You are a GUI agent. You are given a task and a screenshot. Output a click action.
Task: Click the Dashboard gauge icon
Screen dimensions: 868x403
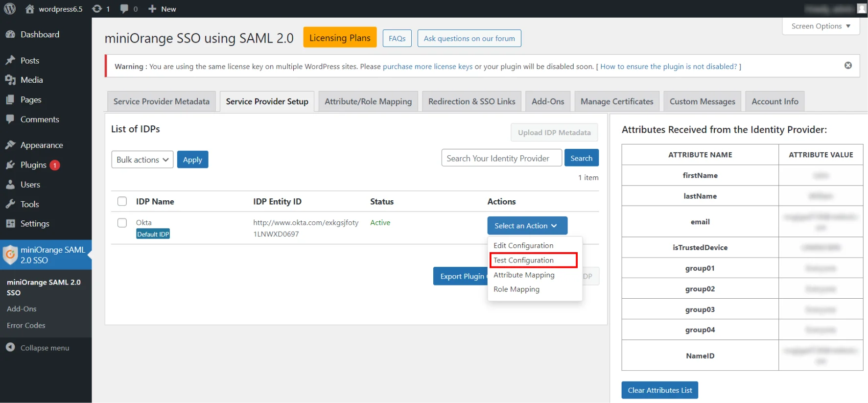[10, 34]
